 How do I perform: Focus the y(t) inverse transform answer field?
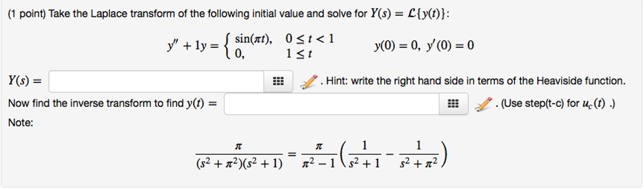point(330,103)
